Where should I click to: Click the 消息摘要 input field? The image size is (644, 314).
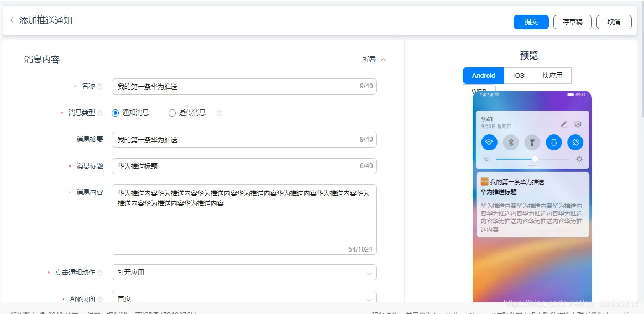(x=244, y=140)
